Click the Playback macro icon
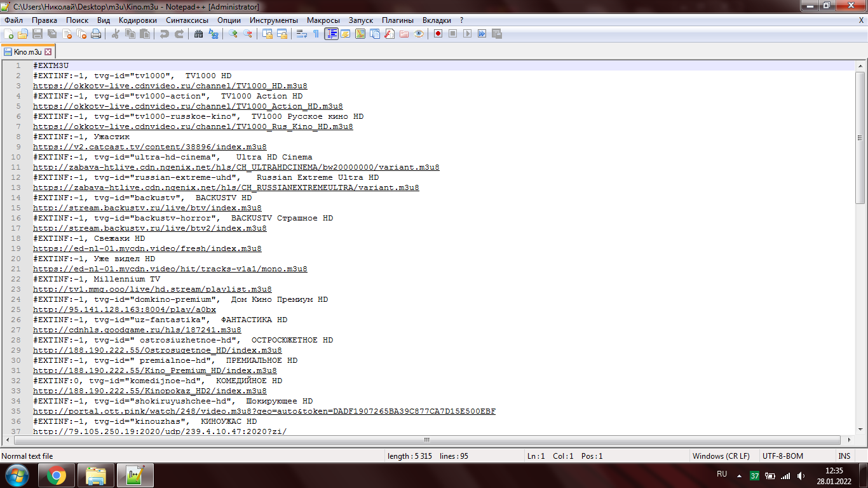Viewport: 868px width, 488px height. (x=467, y=34)
